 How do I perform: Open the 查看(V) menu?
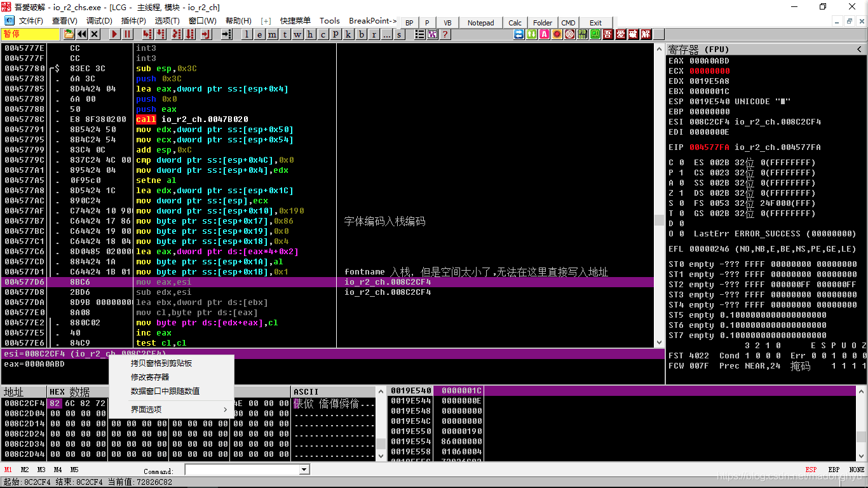pos(64,21)
